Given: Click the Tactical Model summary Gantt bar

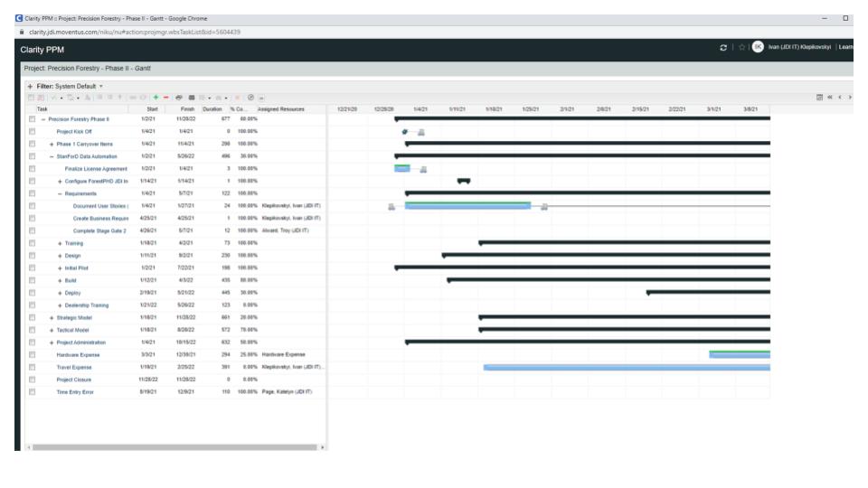Looking at the screenshot, I should pyautogui.click(x=625, y=330).
